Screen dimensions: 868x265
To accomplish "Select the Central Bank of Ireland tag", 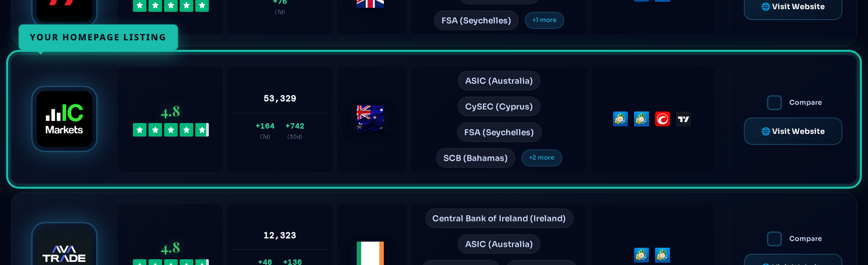I will tap(499, 218).
